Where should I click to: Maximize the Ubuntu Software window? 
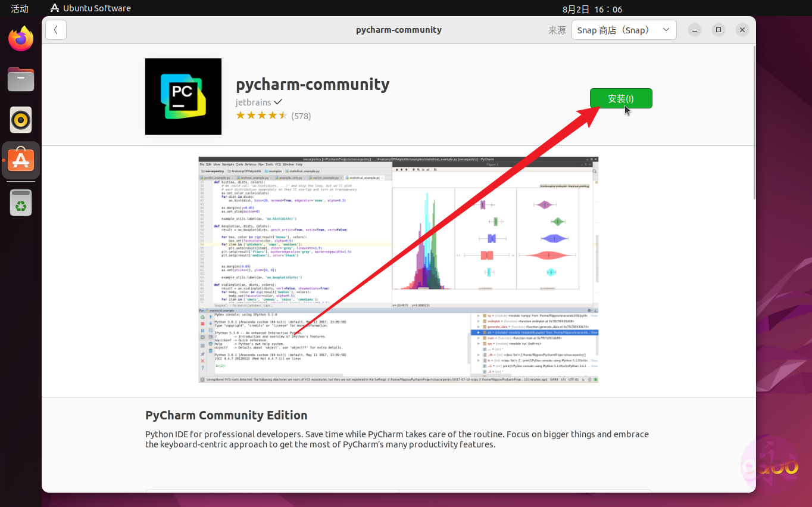coord(719,30)
